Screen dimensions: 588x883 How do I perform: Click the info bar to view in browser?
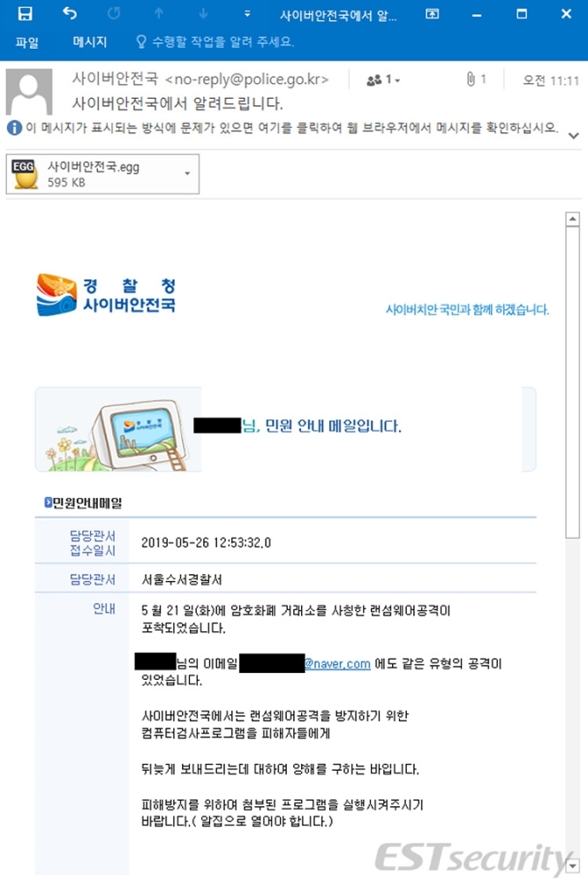click(283, 128)
